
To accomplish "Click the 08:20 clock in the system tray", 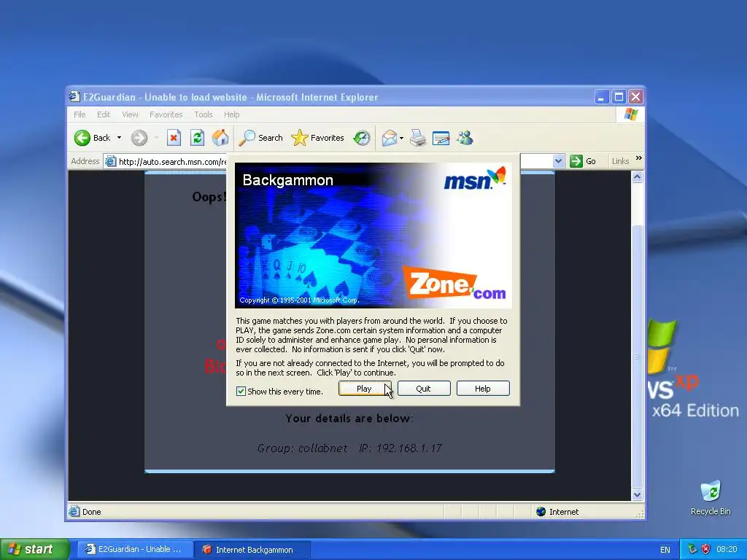I will pyautogui.click(x=727, y=550).
